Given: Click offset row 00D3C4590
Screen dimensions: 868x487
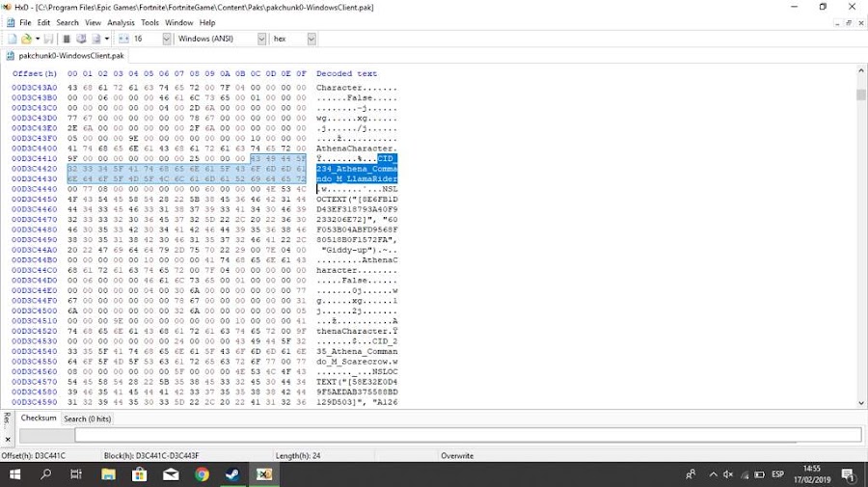Looking at the screenshot, I should click(35, 402).
